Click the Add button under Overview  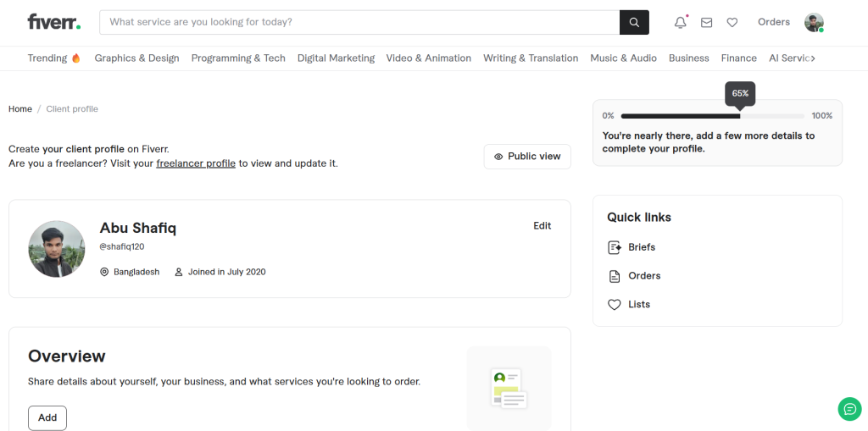[x=47, y=417]
